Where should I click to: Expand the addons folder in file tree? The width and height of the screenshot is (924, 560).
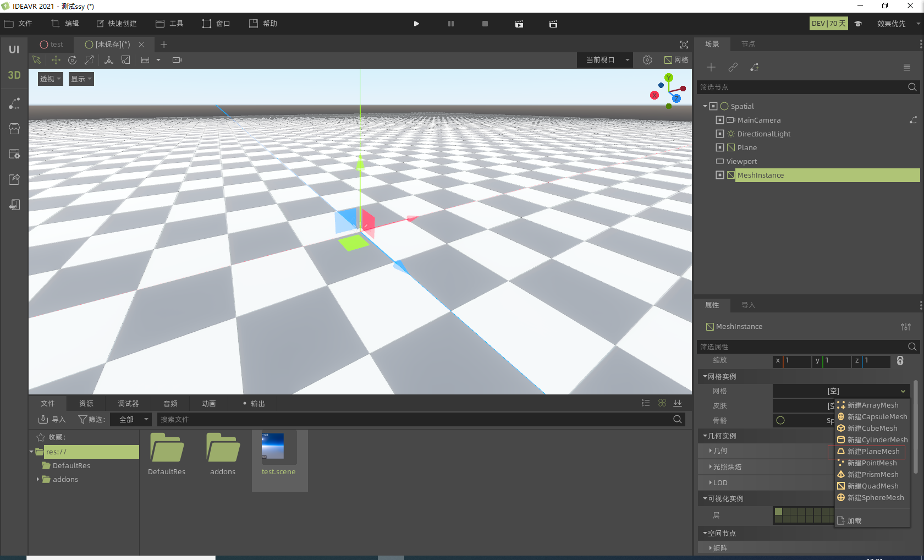pyautogui.click(x=38, y=480)
